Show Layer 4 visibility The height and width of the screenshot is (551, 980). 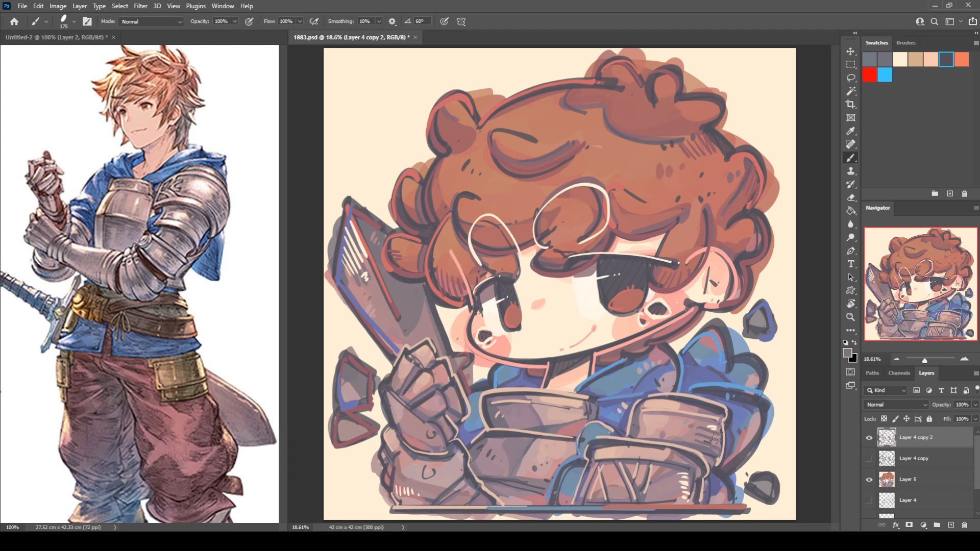869,500
